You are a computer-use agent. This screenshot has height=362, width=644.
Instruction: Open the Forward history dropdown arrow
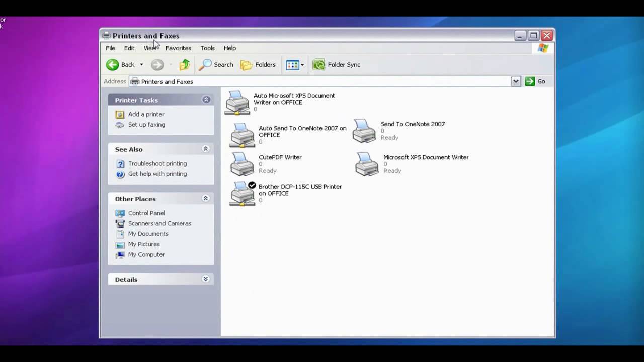[171, 65]
